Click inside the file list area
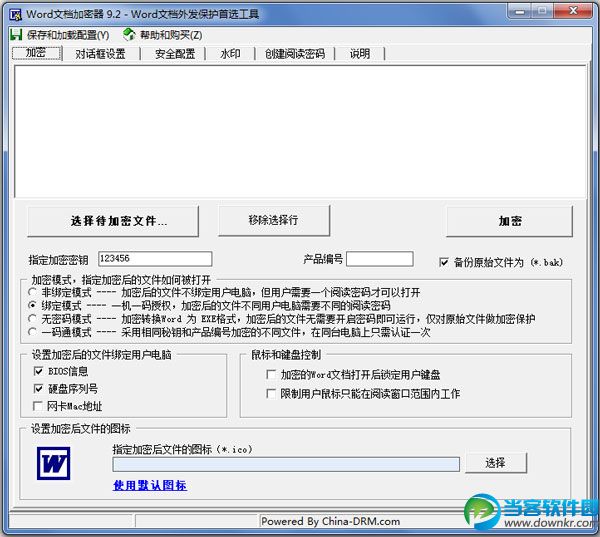The width and height of the screenshot is (600, 537). [300, 131]
